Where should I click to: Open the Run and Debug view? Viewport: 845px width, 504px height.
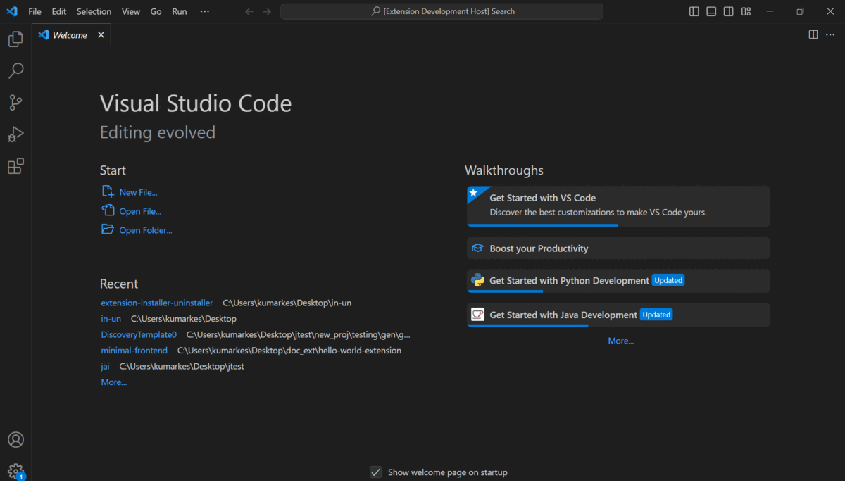point(15,134)
